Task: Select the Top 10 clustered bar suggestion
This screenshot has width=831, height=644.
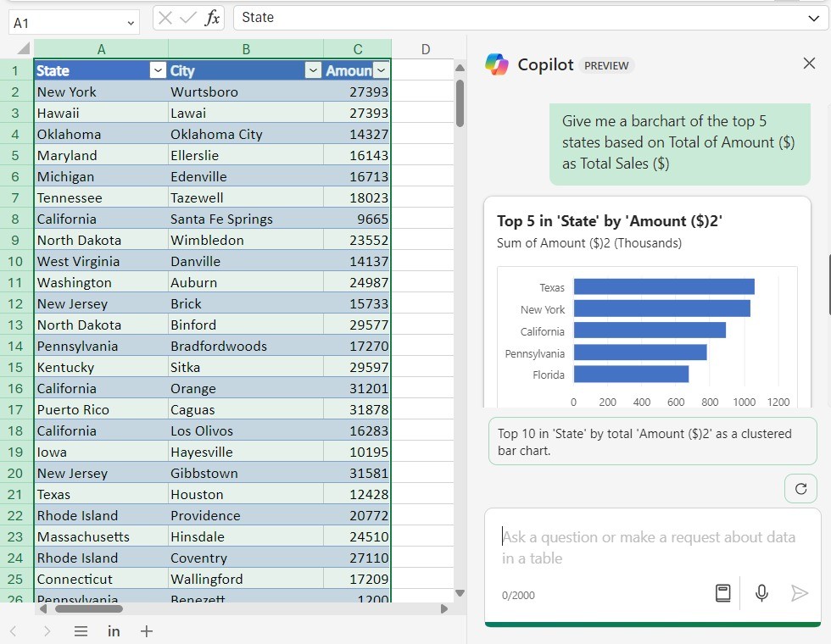Action: (652, 441)
